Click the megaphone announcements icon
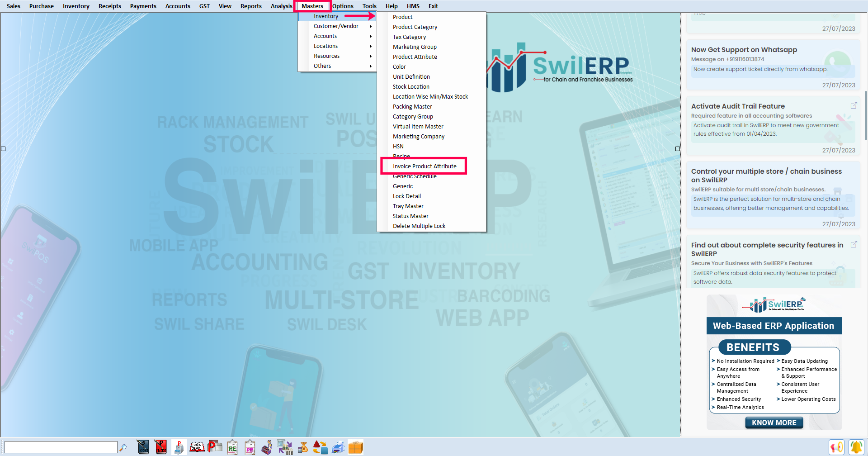 click(x=836, y=447)
